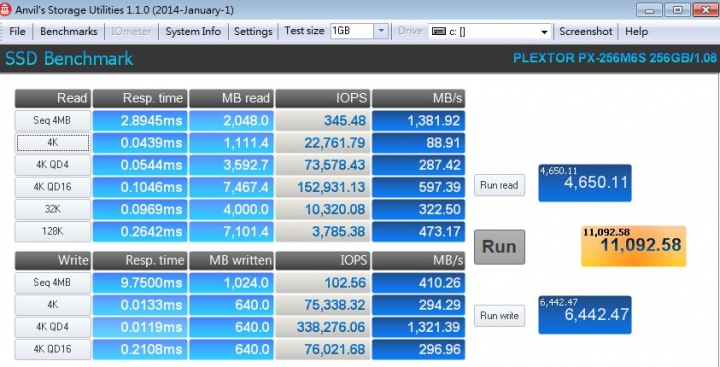Open the File menu
Screen dimensions: 720x367
(x=17, y=31)
